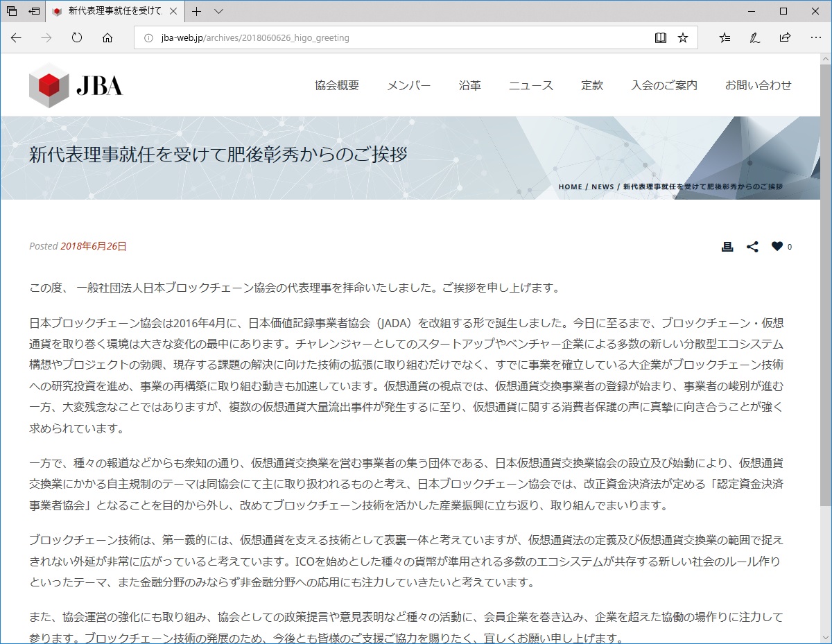This screenshot has width=832, height=644.
Task: Like the article with the heart icon
Action: click(x=777, y=246)
